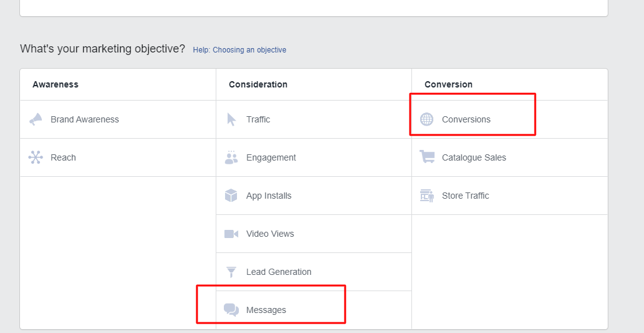The height and width of the screenshot is (333, 644).
Task: Choose the cube icon for App Installs
Action: coord(231,196)
